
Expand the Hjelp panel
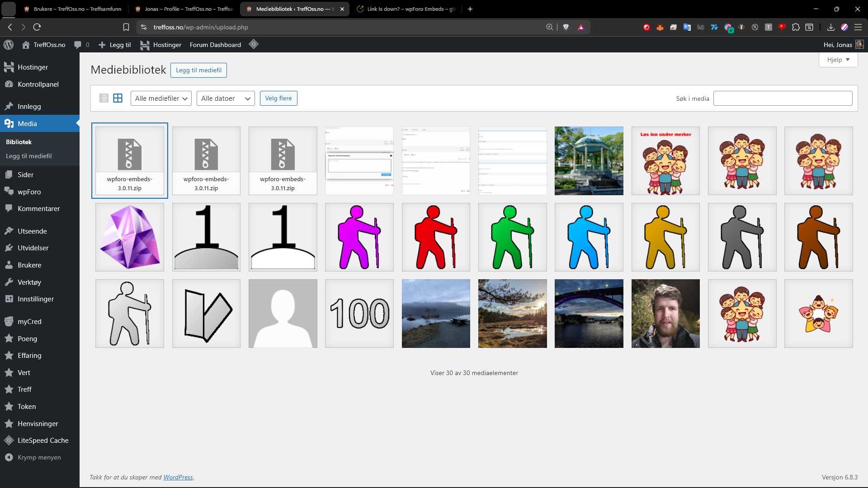pyautogui.click(x=838, y=60)
